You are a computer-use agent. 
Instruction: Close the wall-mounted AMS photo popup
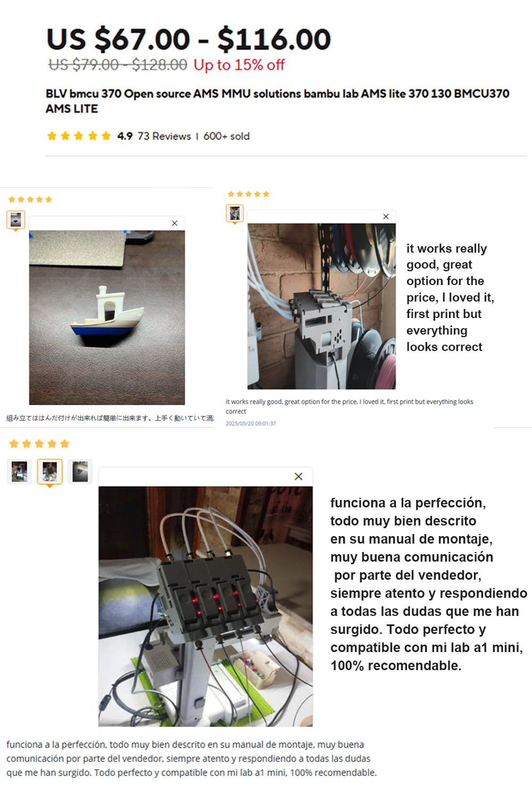point(386,216)
